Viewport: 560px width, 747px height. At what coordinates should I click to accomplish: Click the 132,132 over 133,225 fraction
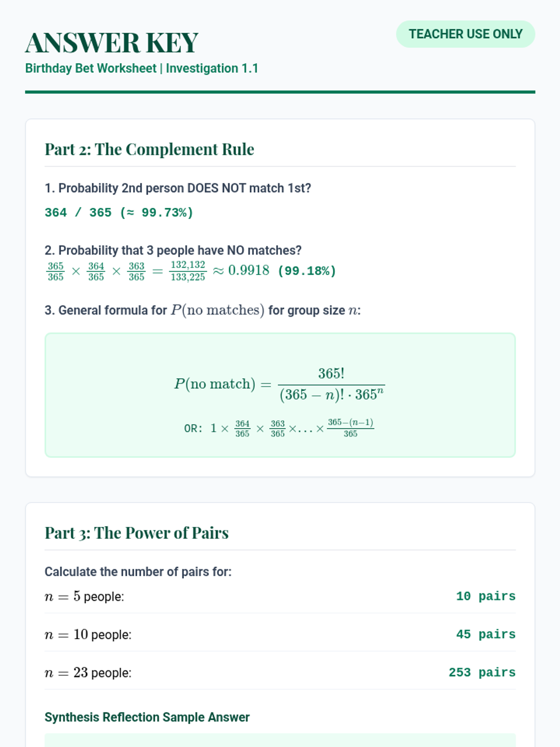click(188, 271)
